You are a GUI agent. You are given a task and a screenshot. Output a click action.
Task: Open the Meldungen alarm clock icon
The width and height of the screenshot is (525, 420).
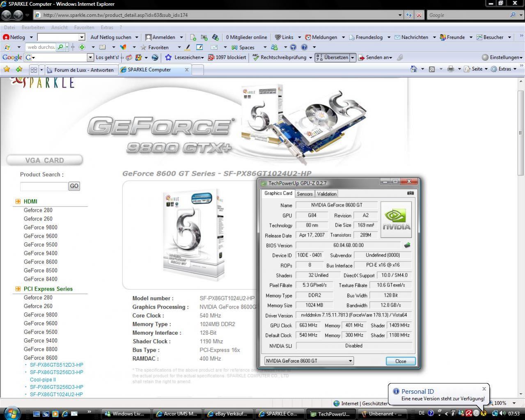[308, 37]
